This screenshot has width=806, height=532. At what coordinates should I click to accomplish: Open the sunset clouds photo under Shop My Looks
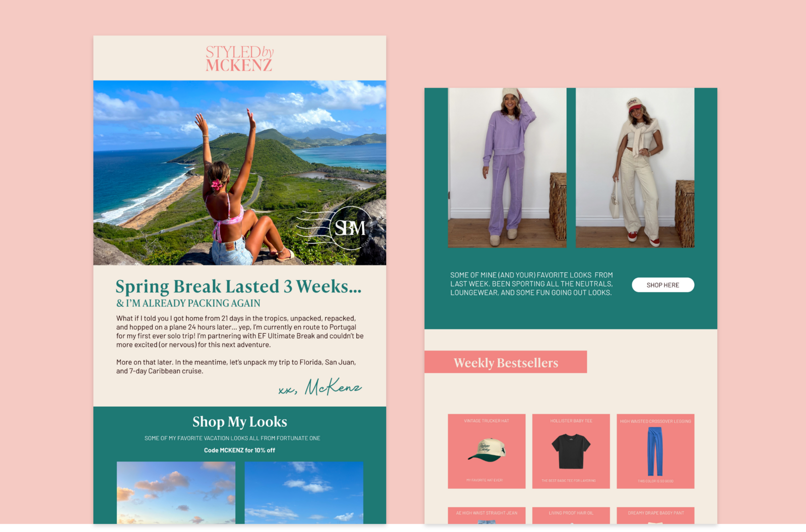pos(176,493)
